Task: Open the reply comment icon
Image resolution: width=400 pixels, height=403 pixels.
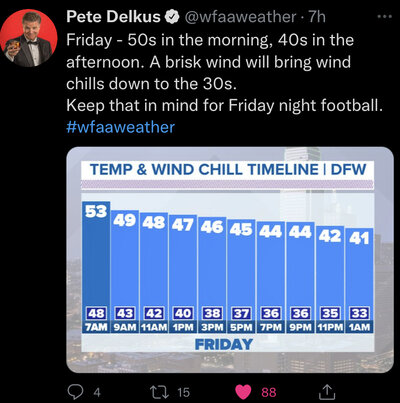Action: (x=76, y=392)
